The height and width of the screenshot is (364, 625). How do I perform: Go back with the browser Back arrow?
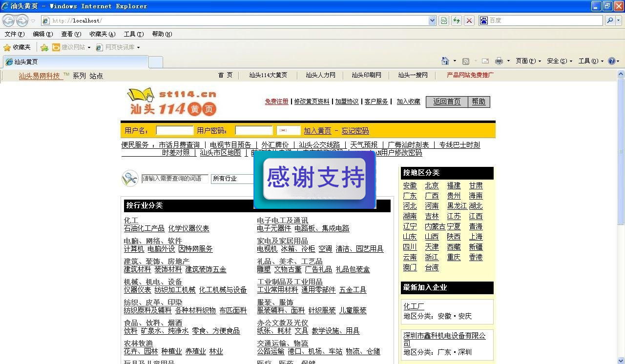tap(8, 20)
